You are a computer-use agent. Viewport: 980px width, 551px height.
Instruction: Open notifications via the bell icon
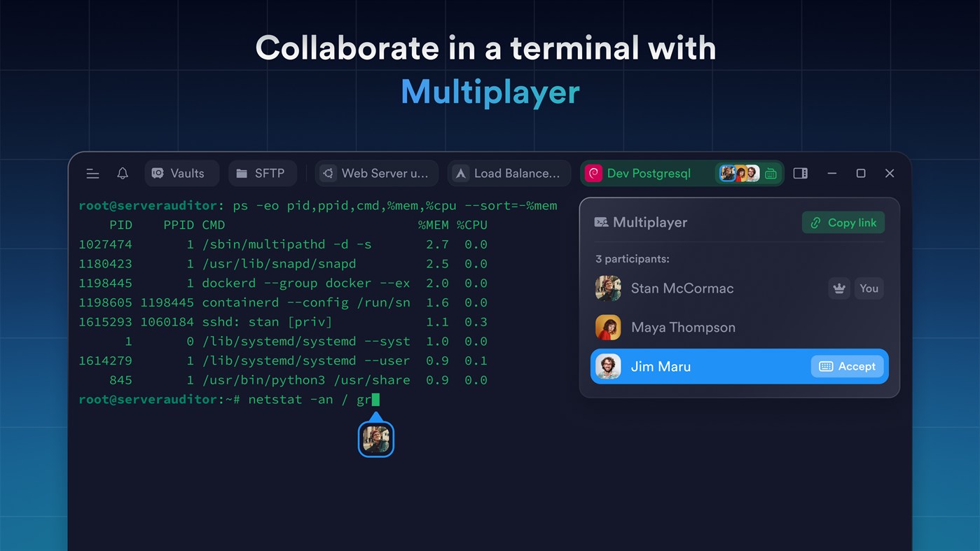tap(122, 173)
